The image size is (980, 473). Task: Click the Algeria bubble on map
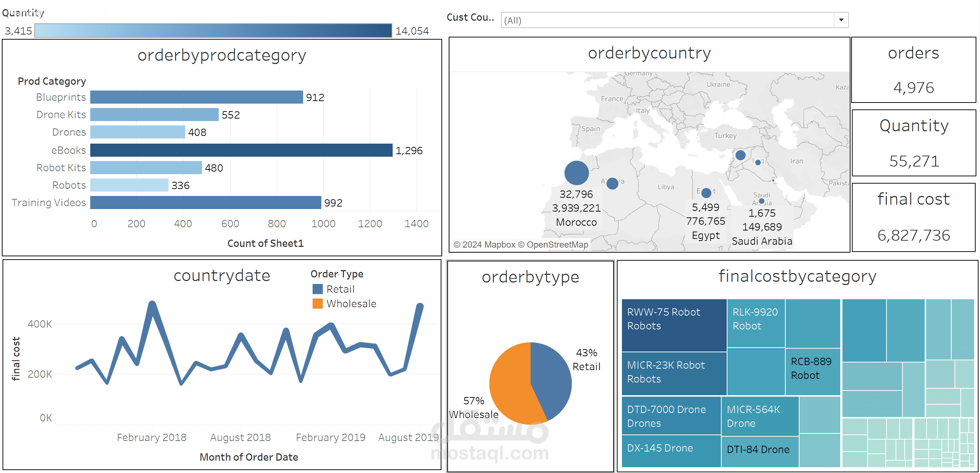pos(612,183)
